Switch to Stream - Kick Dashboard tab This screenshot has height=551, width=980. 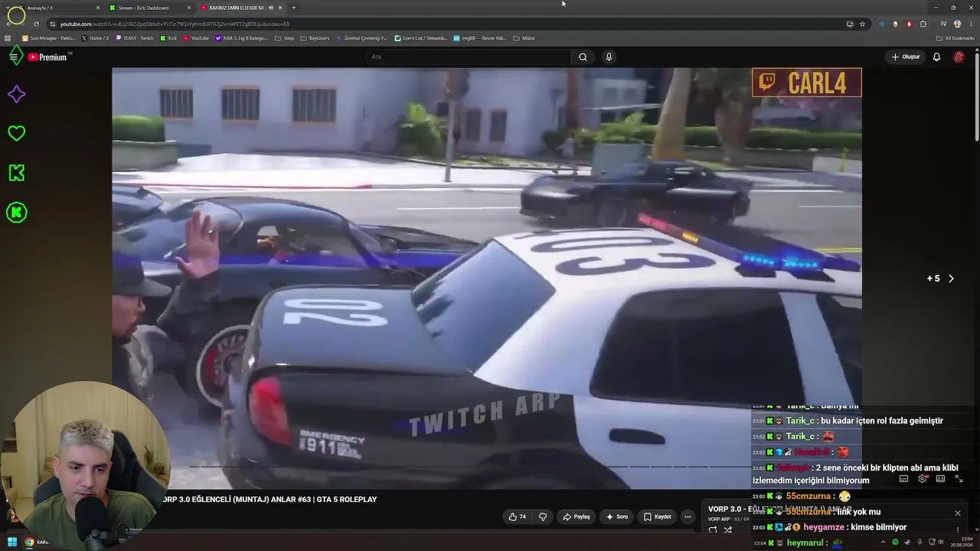[150, 8]
